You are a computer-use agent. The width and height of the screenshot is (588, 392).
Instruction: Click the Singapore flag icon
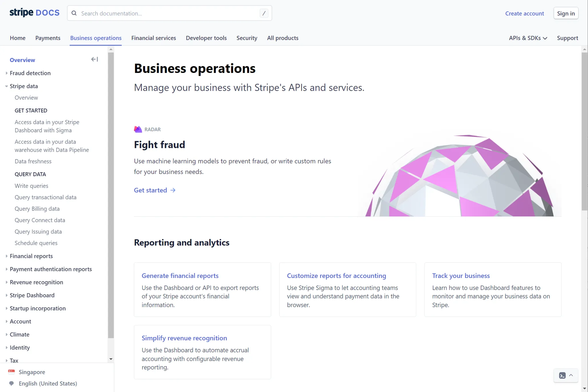(11, 372)
